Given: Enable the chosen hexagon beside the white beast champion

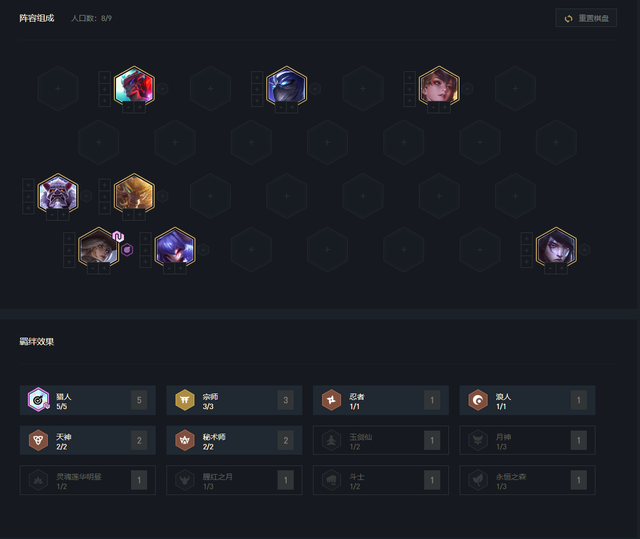Looking at the screenshot, I should [x=86, y=196].
